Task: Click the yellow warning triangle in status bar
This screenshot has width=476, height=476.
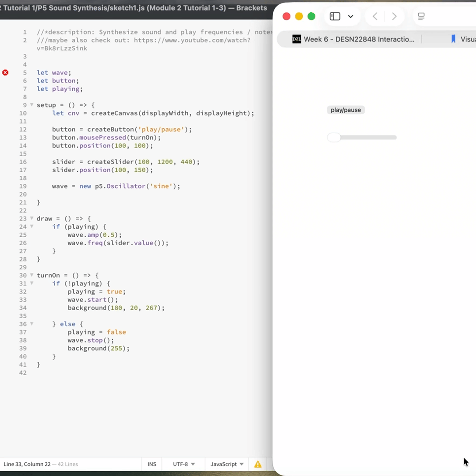Action: [x=258, y=464]
